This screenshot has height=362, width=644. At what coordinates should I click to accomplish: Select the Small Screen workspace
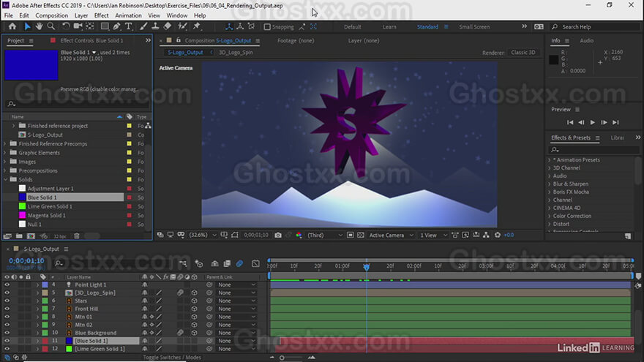click(474, 27)
